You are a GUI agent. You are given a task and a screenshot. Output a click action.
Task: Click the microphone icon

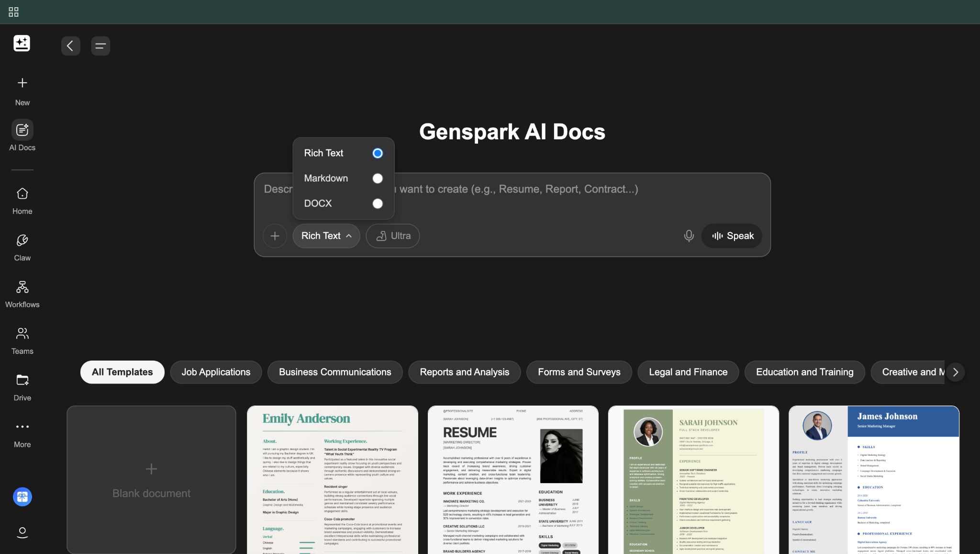(x=689, y=236)
